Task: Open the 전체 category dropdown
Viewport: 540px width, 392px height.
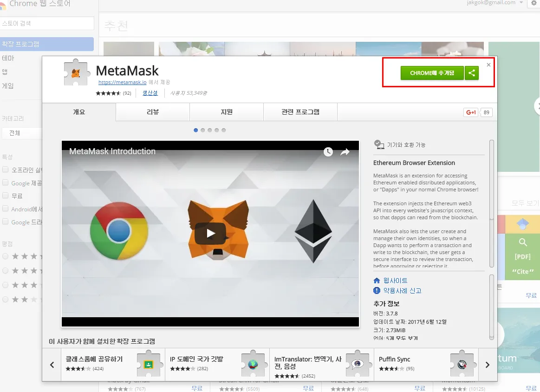Action: pos(22,133)
